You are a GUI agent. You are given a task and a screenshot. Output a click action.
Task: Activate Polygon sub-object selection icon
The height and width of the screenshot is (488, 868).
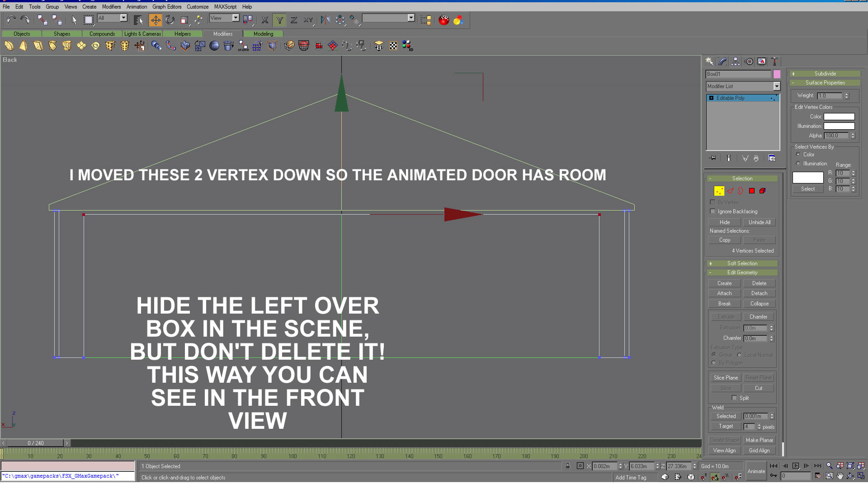click(x=752, y=191)
